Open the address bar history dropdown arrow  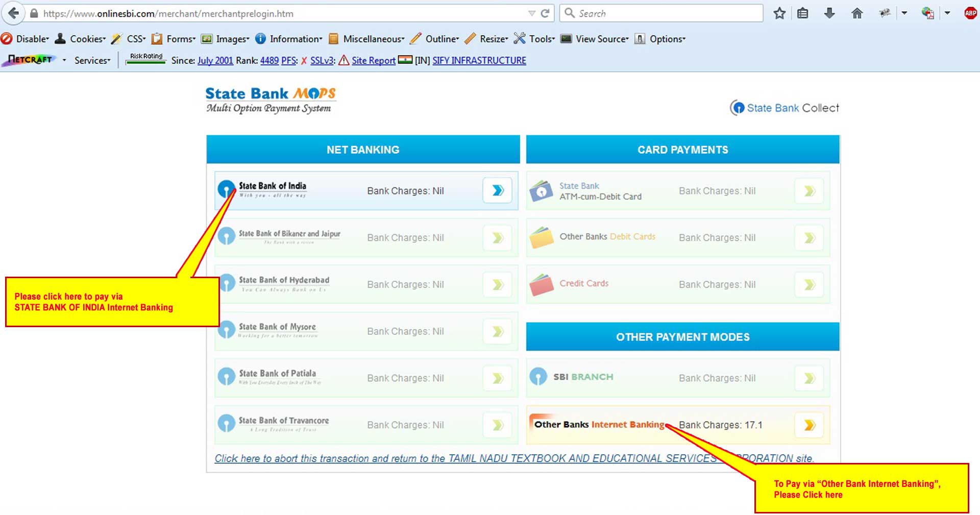pyautogui.click(x=532, y=13)
